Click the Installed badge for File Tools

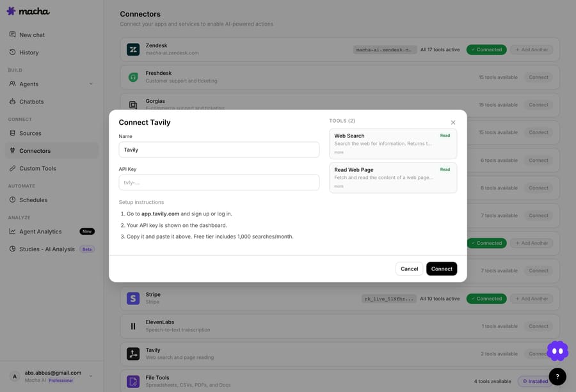(535, 381)
